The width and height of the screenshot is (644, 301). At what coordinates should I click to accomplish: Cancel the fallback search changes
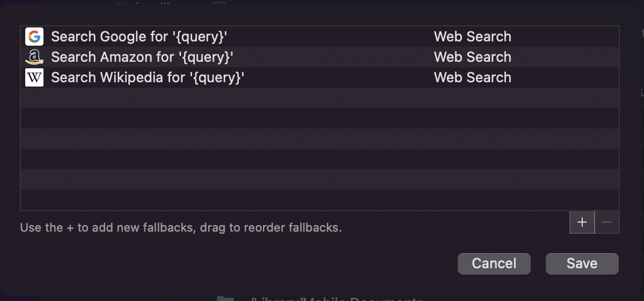[x=494, y=263]
